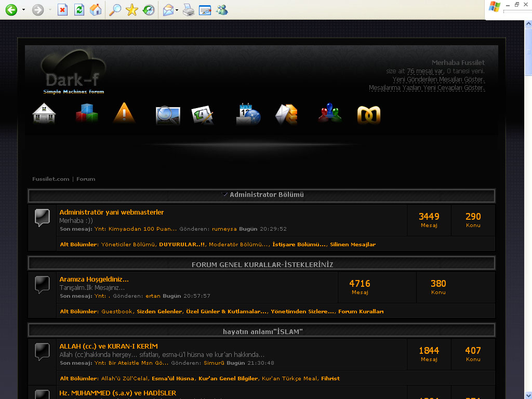Open personal messages envelope icon
The height and width of the screenshot is (399, 532).
pyautogui.click(x=286, y=114)
